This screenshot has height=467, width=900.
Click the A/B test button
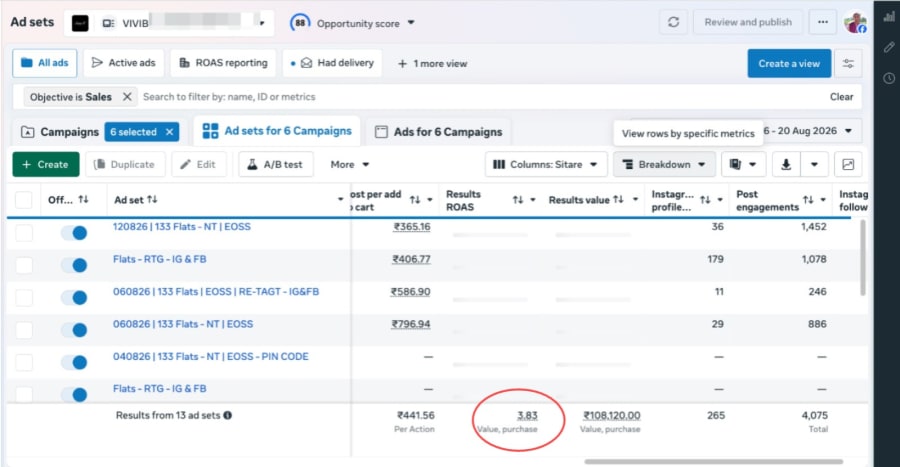coord(276,165)
